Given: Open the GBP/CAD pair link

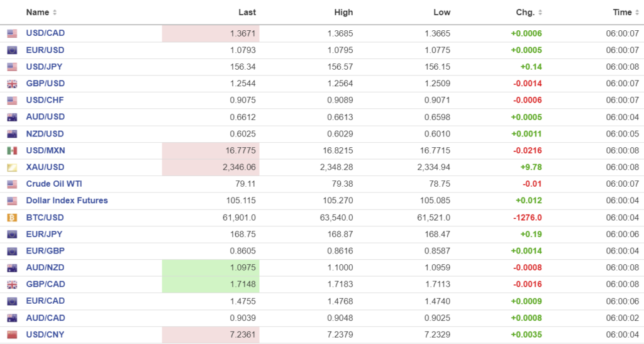Looking at the screenshot, I should pos(45,284).
